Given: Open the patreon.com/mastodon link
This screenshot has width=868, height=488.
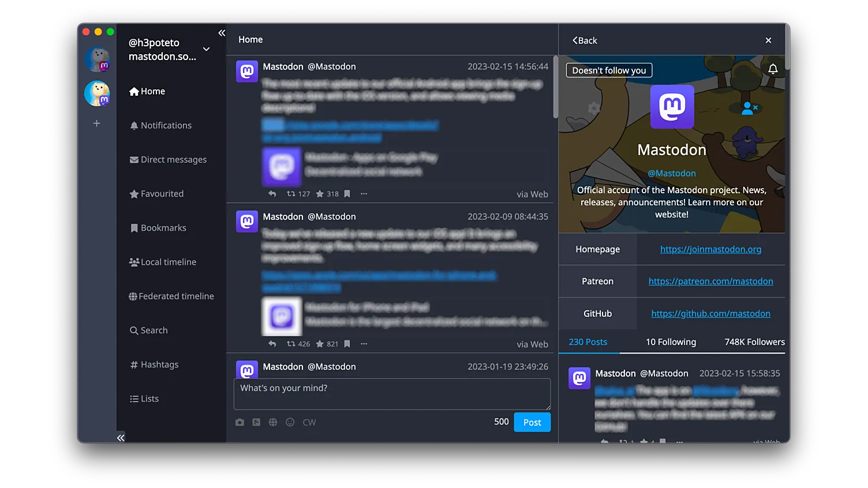Looking at the screenshot, I should 710,281.
